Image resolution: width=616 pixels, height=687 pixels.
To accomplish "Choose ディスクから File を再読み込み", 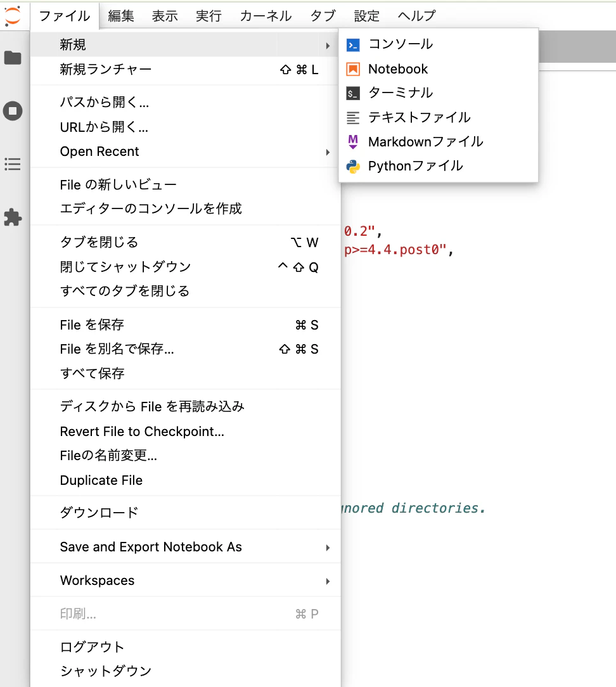I will click(185, 407).
